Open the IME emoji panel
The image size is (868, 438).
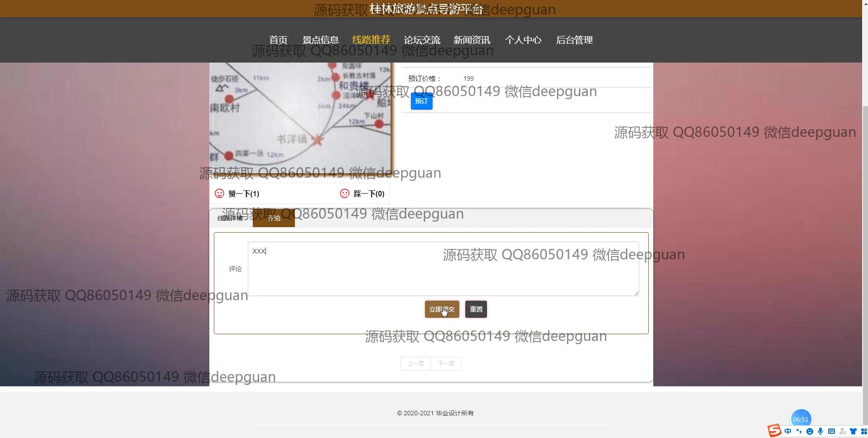tap(810, 431)
